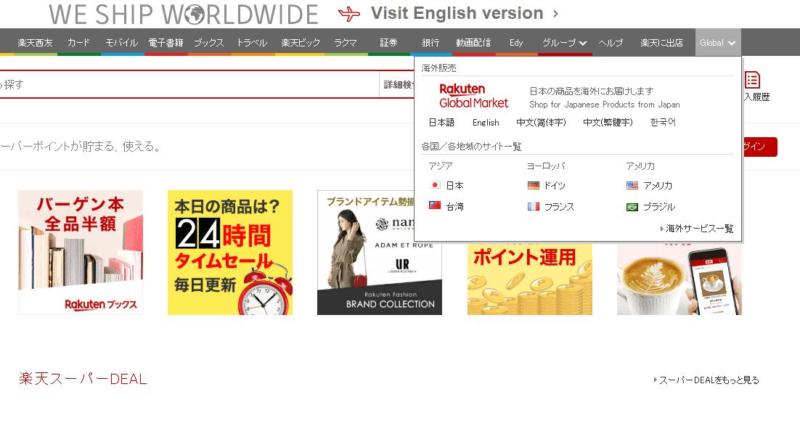Open the モバイル nav item
The width and height of the screenshot is (800, 421).
pos(121,43)
